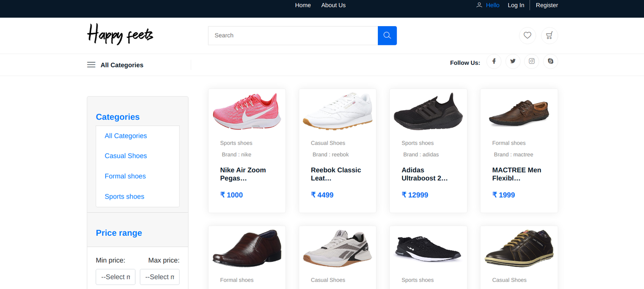This screenshot has height=289, width=644.
Task: Click the Happy feets logo
Action: pyautogui.click(x=120, y=34)
